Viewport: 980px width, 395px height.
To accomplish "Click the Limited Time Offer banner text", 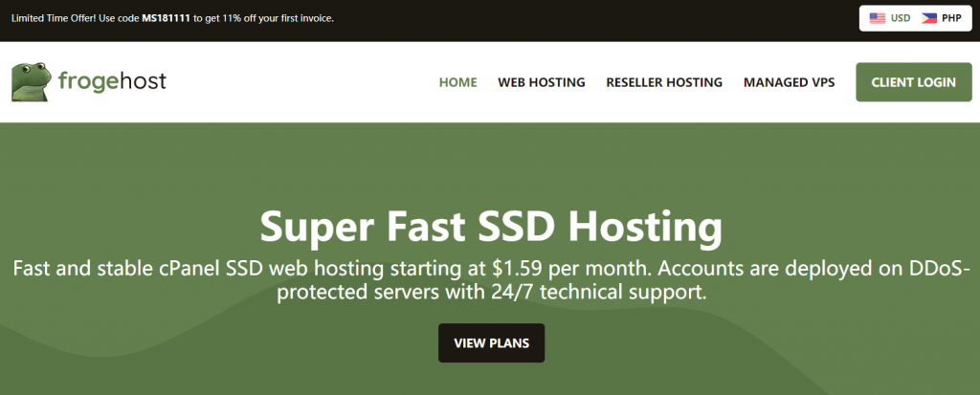I will (x=172, y=18).
